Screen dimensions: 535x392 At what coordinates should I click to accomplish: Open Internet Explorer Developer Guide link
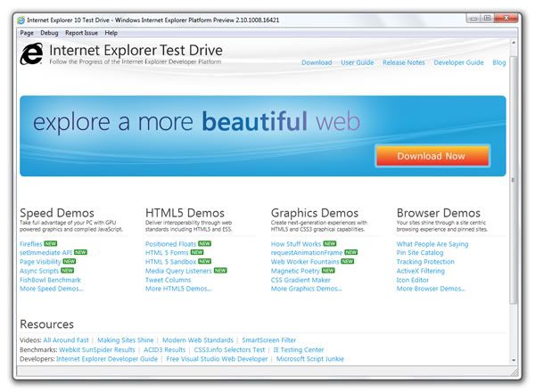pyautogui.click(x=107, y=359)
